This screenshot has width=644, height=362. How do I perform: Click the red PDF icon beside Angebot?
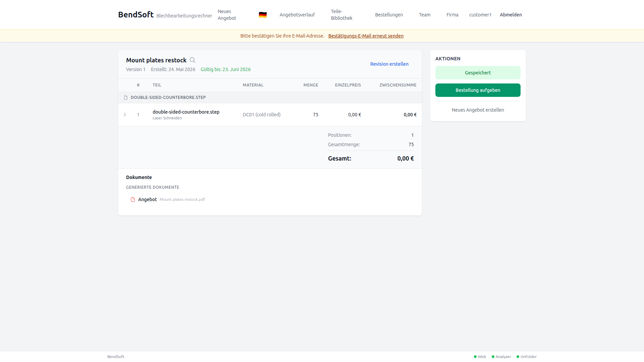coord(133,199)
